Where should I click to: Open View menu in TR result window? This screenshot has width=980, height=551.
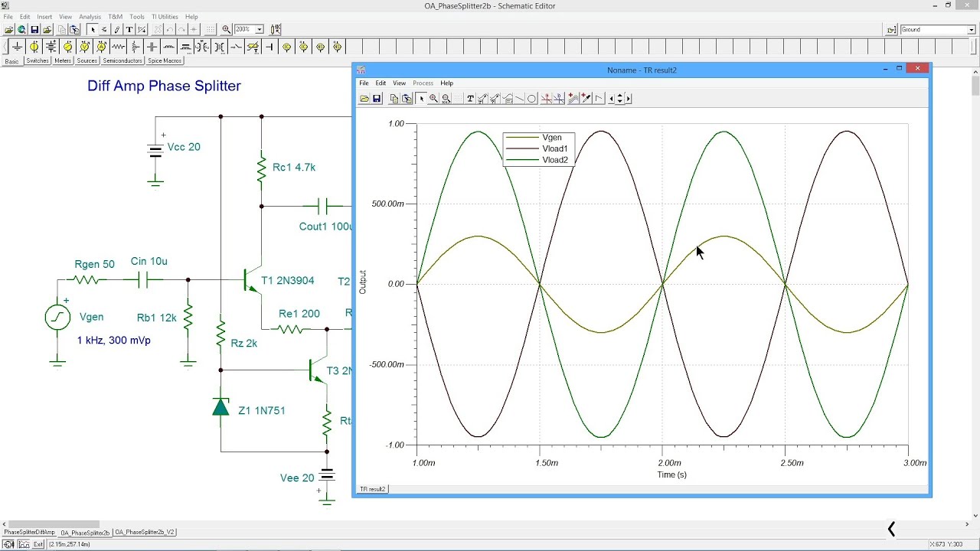(399, 83)
